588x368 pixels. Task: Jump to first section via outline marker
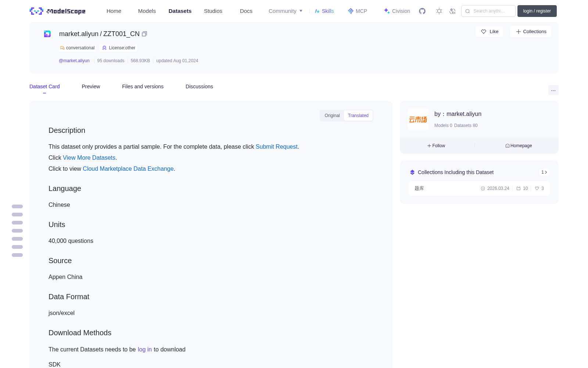pos(17,206)
